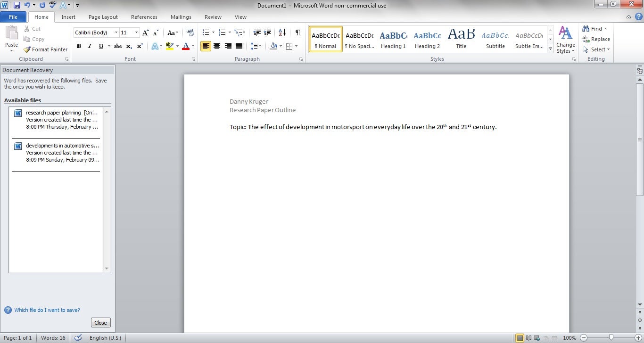Click the Copy command
This screenshot has height=343, width=644.
(x=34, y=39)
